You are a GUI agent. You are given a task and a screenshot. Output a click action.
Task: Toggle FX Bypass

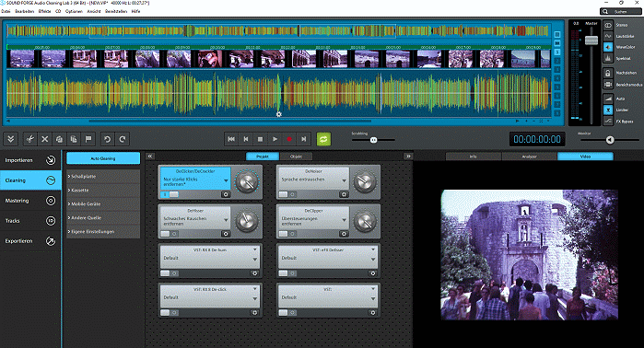tap(608, 121)
